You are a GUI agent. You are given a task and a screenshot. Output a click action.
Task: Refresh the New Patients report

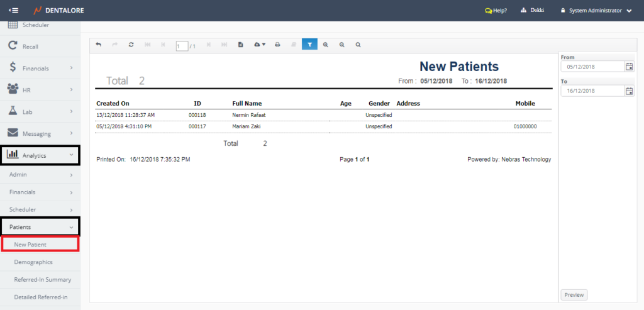131,45
